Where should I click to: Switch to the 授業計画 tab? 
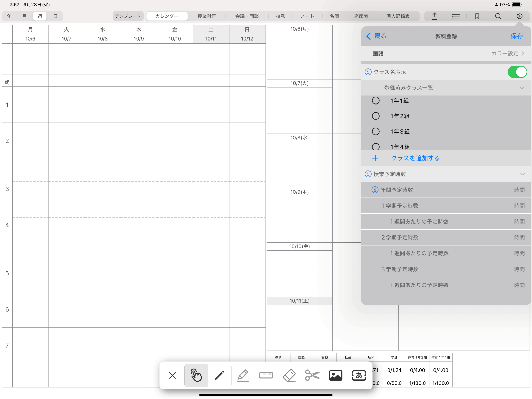pos(207,16)
